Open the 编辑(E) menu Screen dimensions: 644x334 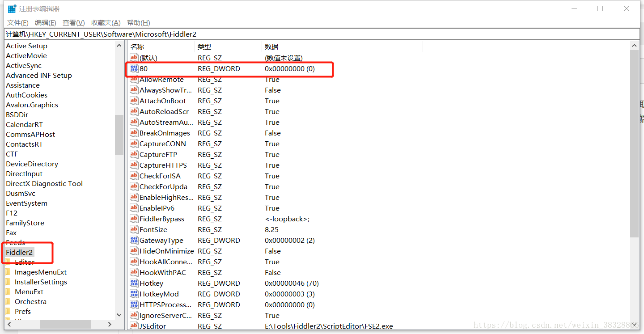point(46,23)
